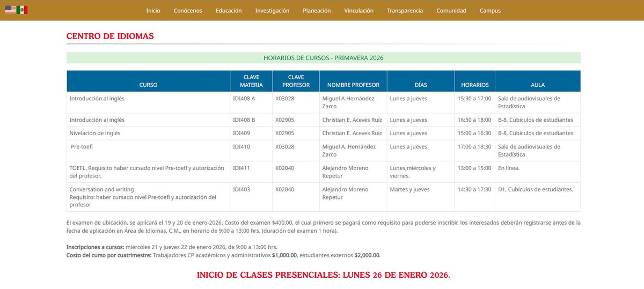Click the INICIO DE CLASES PRESENCIALES notice
The height and width of the screenshot is (289, 644).
point(324,275)
